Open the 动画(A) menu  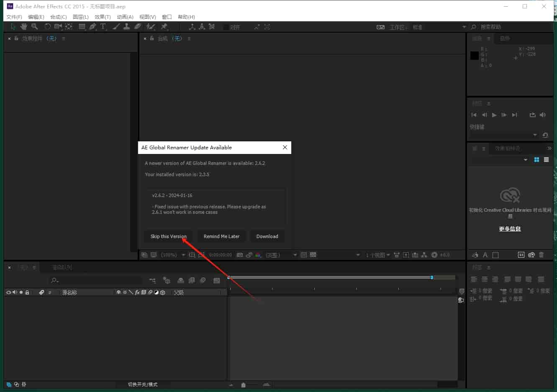(x=125, y=17)
